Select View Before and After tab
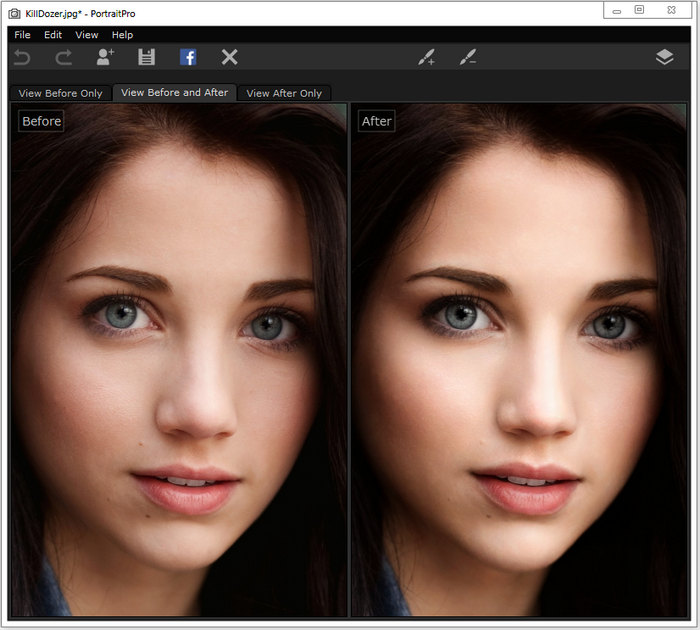This screenshot has height=630, width=700. point(175,92)
